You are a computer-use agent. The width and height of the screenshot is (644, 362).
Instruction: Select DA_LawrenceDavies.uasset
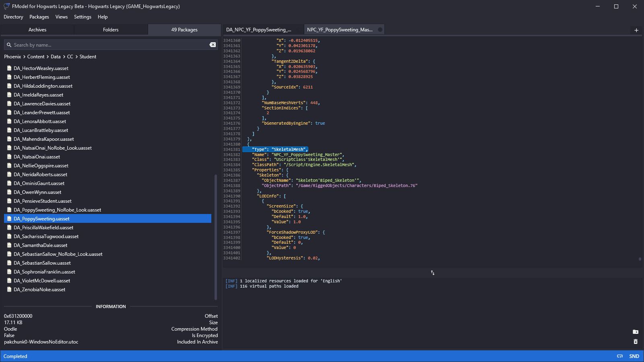click(x=107, y=104)
